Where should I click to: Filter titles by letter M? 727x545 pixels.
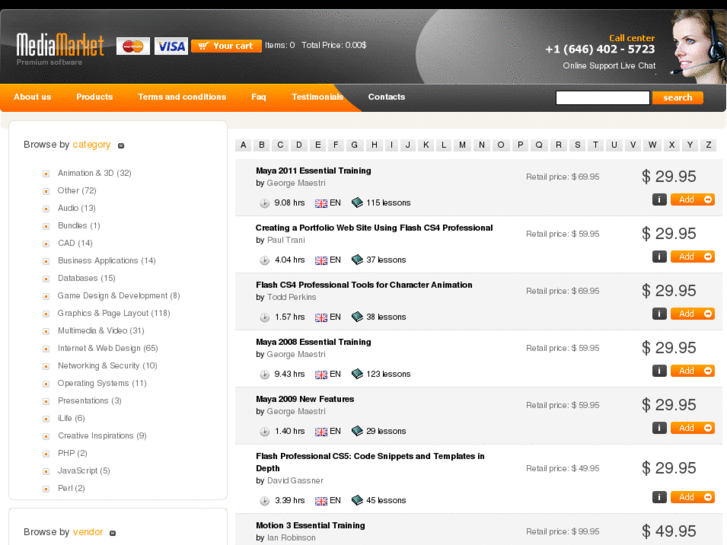pos(462,145)
